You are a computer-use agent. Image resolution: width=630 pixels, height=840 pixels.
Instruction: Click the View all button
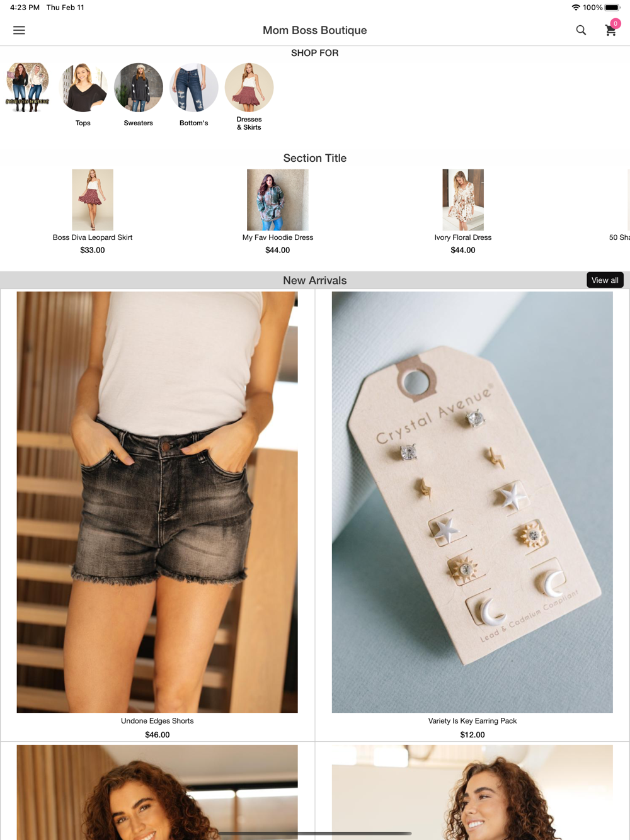pyautogui.click(x=605, y=280)
